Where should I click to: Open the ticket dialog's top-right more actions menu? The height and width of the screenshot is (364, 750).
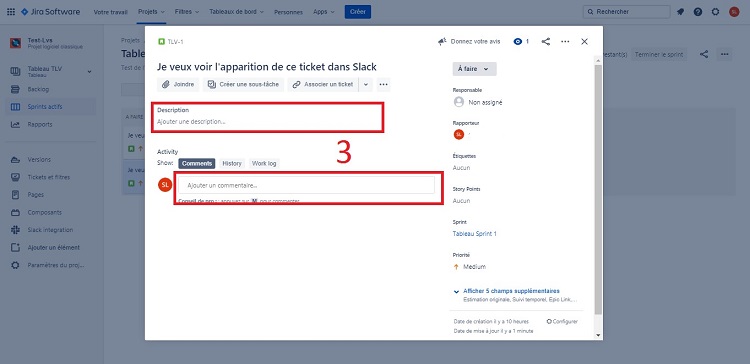click(565, 42)
